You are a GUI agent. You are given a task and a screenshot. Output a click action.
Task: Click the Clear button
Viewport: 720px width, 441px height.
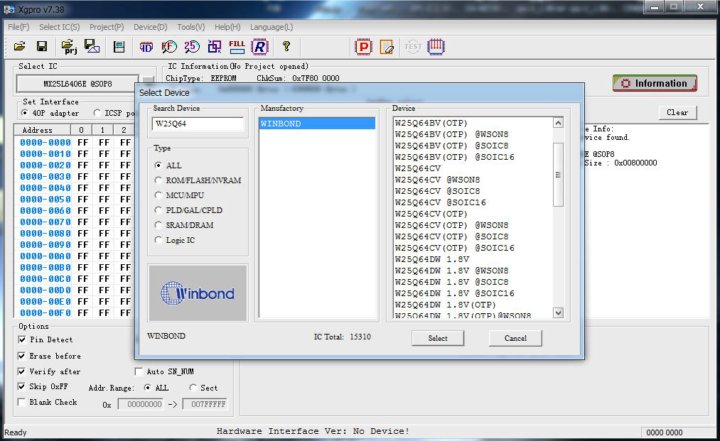[x=677, y=112]
